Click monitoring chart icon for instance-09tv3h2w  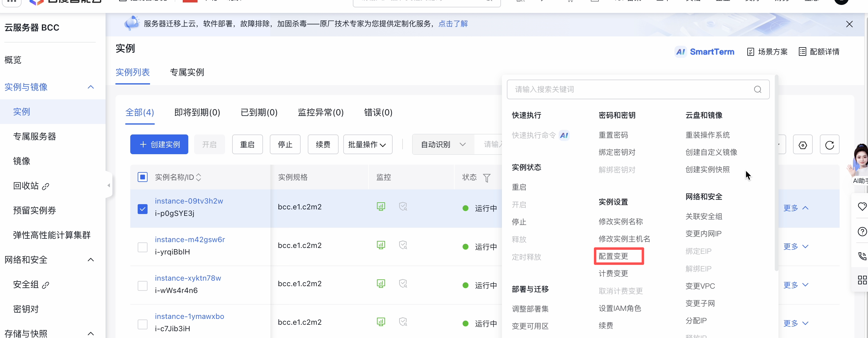[381, 206]
